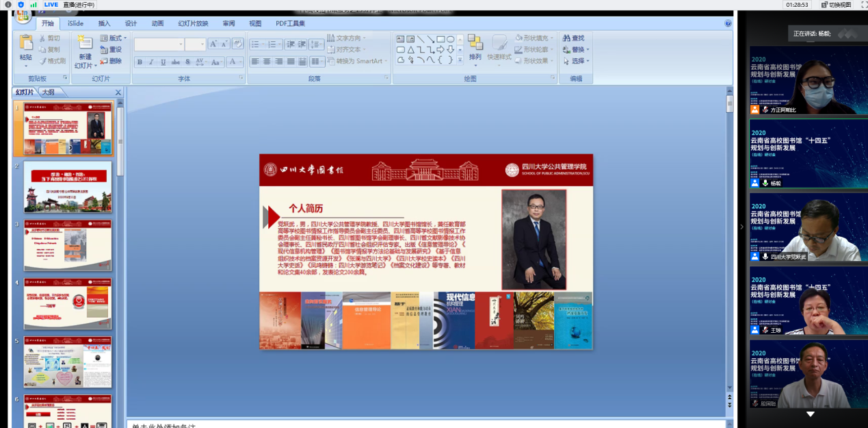
Task: Expand the Replace (替换) dropdown arrow
Action: click(x=588, y=49)
